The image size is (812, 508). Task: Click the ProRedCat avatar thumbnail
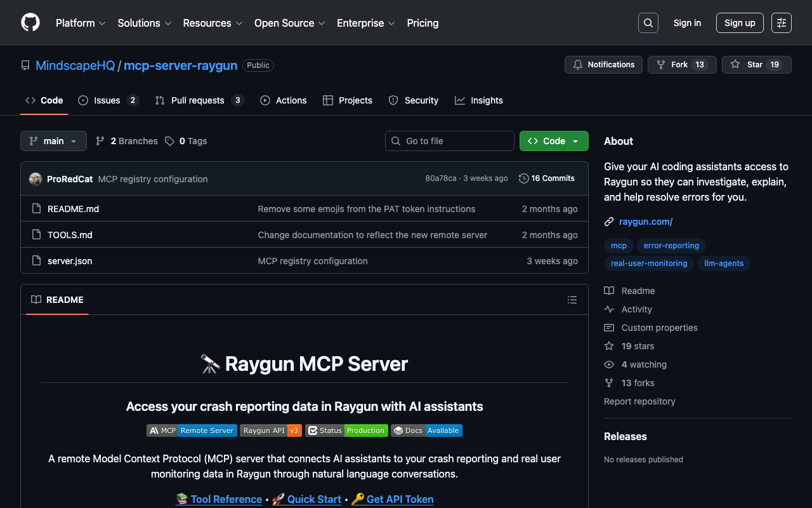pyautogui.click(x=36, y=179)
